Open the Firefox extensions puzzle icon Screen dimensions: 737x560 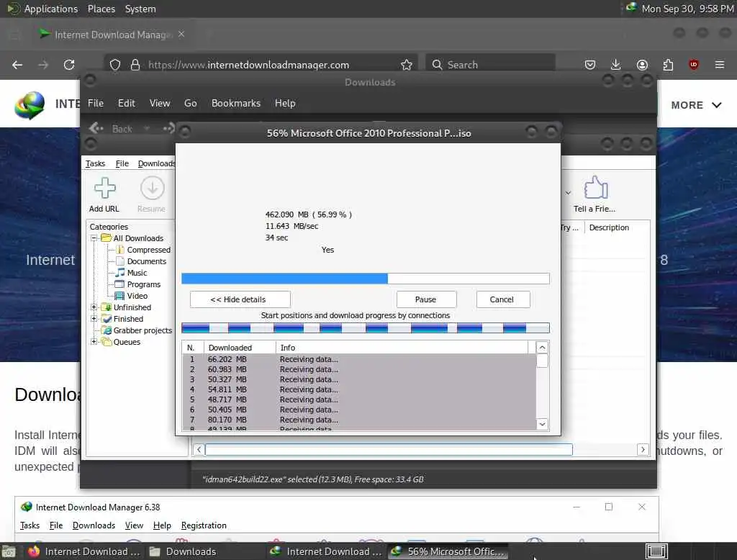click(668, 65)
